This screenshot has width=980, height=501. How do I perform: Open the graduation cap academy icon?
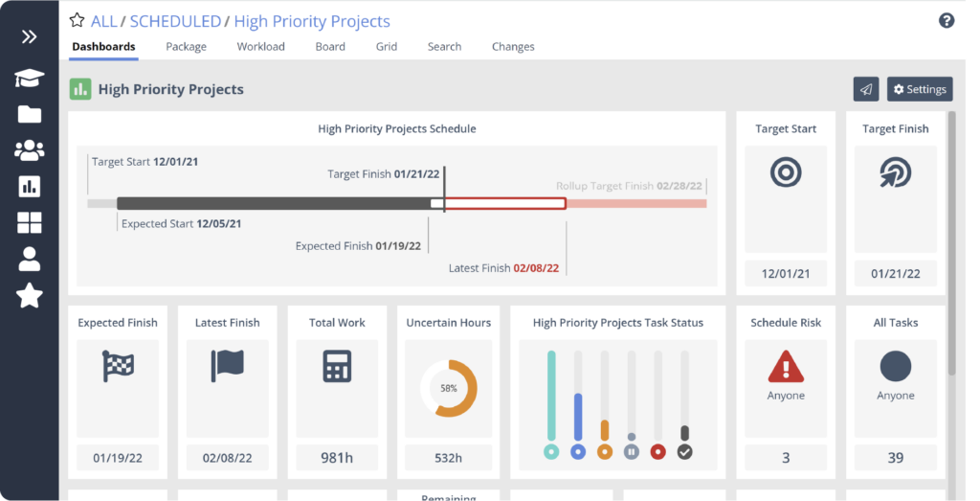point(29,79)
